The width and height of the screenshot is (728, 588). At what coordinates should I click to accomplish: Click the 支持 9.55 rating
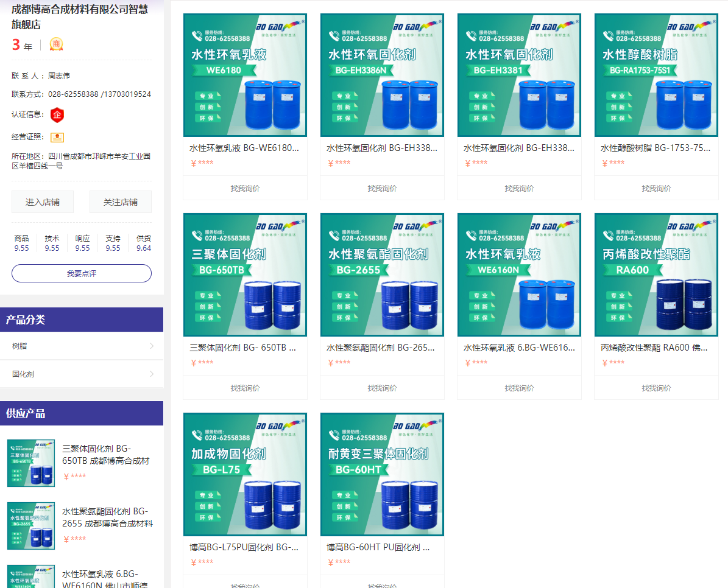113,243
